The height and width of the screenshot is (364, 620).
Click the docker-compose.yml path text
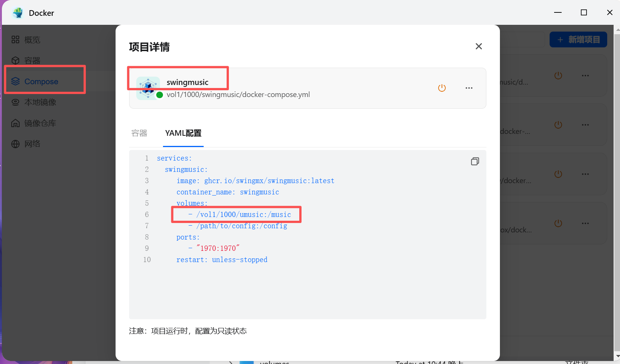pos(238,95)
